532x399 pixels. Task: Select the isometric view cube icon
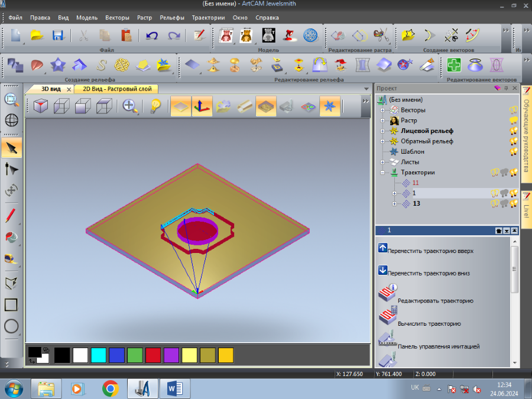point(41,106)
